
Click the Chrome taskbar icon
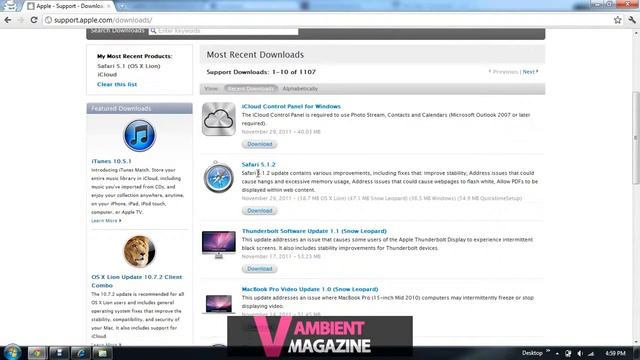[x=37, y=353]
